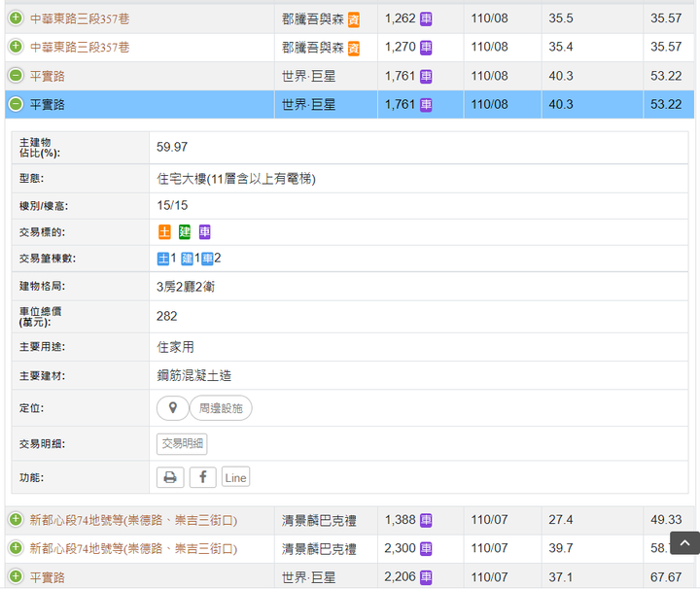This screenshot has height=589, width=700.
Task: Click the orange 資 badge in 1,262 row
Action: pos(354,19)
